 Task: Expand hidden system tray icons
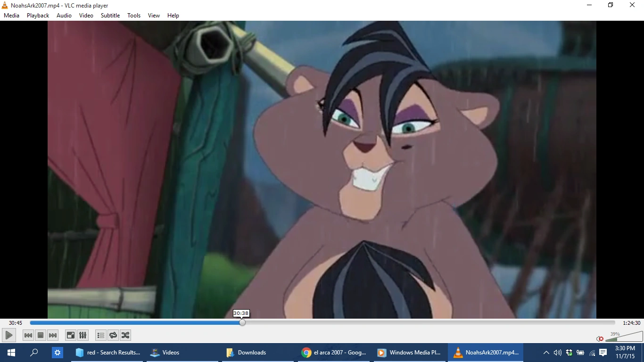pos(546,353)
